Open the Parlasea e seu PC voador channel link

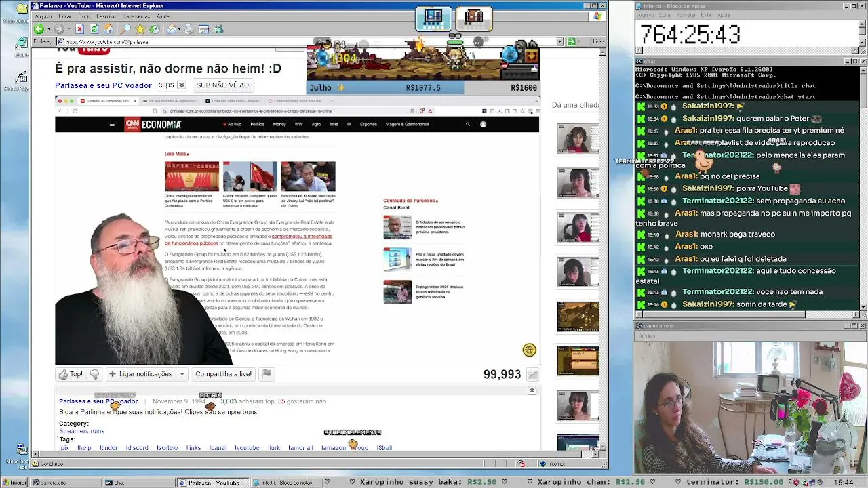[x=103, y=85]
